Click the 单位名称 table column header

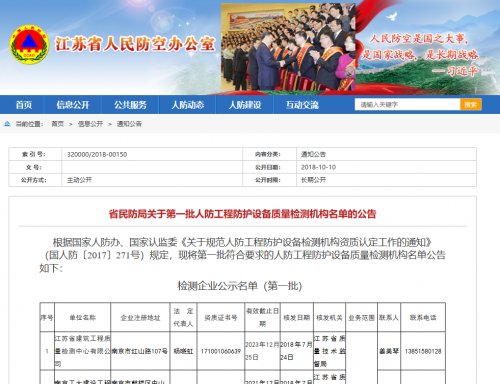coord(82,318)
